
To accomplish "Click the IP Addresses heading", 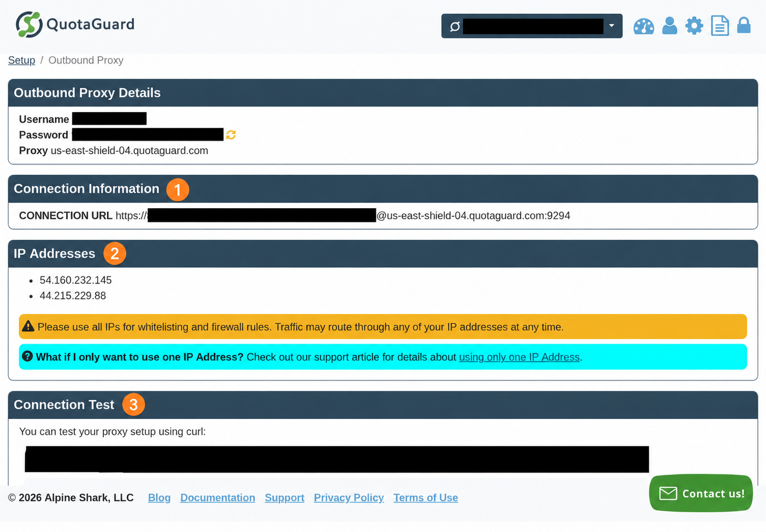I will coord(54,254).
